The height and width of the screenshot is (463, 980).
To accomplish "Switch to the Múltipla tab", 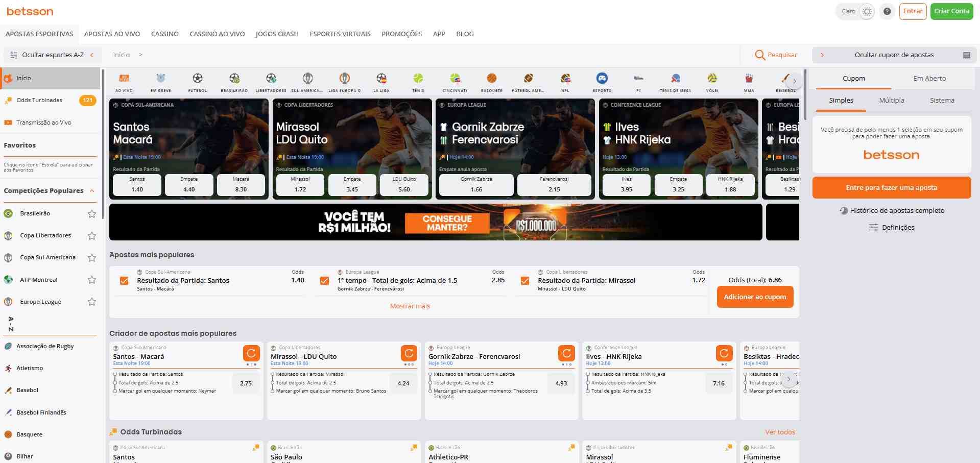I will tap(892, 101).
